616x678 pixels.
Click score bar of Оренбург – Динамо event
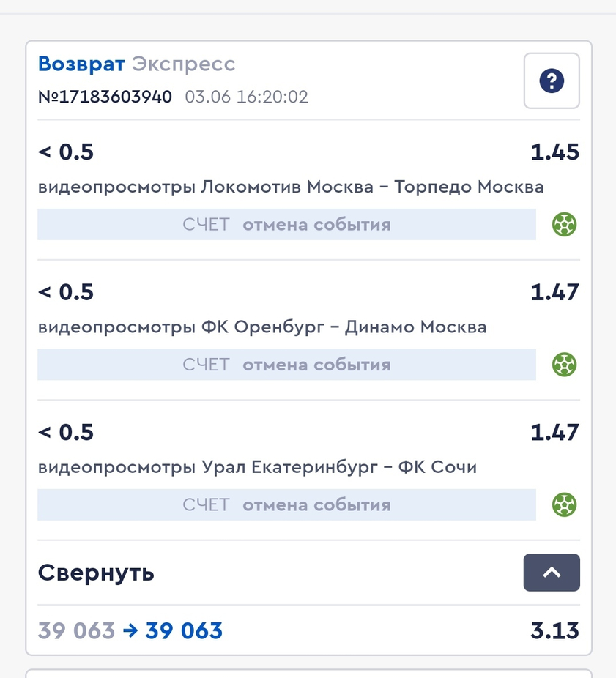coord(287,365)
